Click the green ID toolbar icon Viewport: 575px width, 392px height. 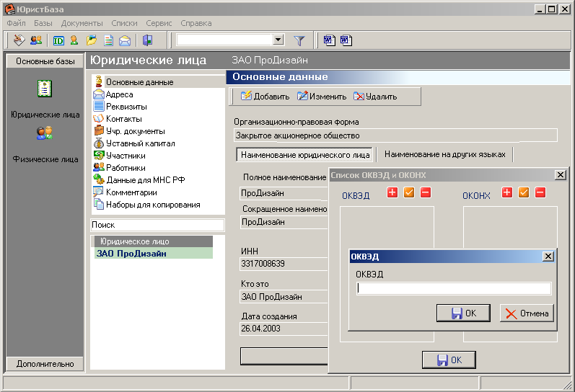[58, 40]
